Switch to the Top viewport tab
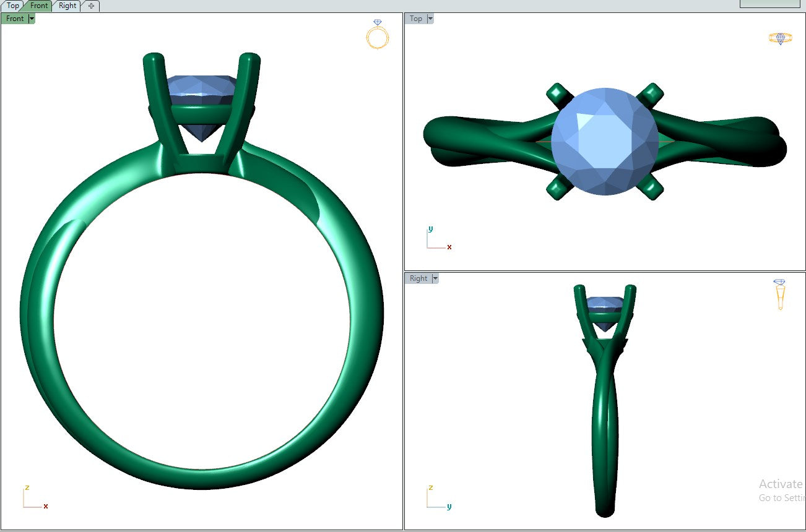 [x=12, y=6]
